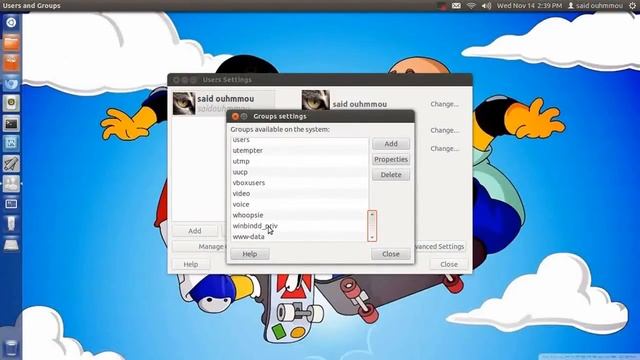Select the 'utmp' group in list
The image size is (640, 360).
299,161
